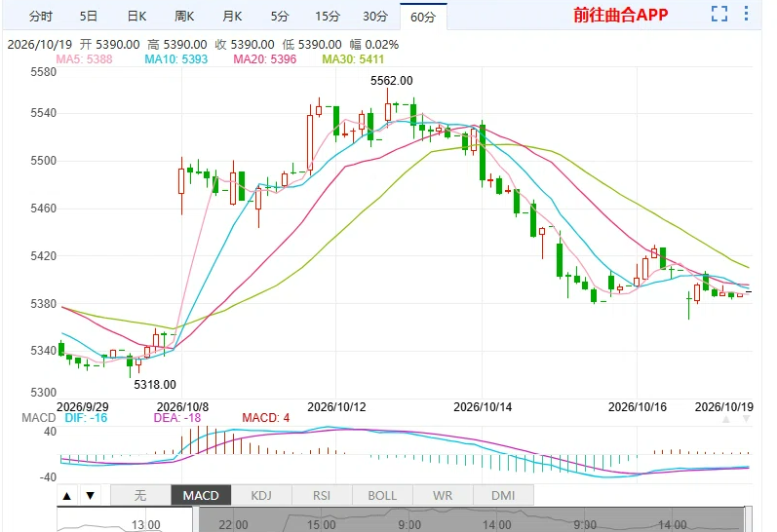Click the DIF: -16 value label
This screenshot has width=777, height=532.
tap(86, 418)
